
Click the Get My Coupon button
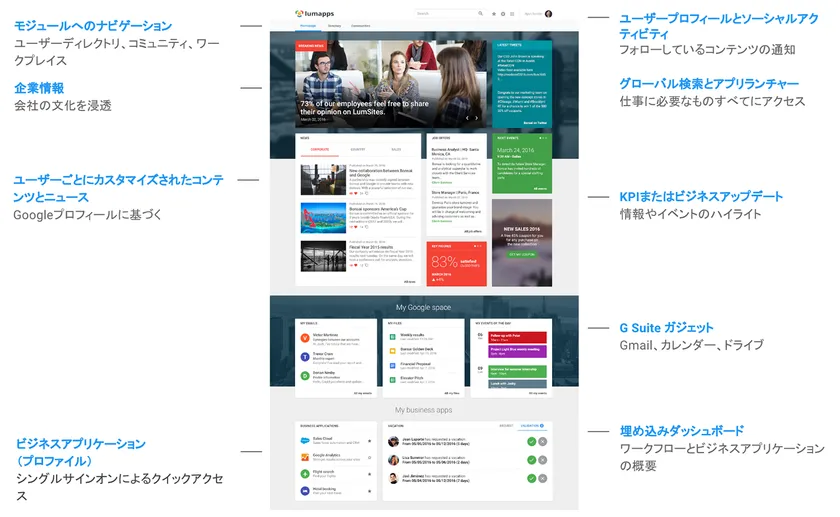[522, 254]
